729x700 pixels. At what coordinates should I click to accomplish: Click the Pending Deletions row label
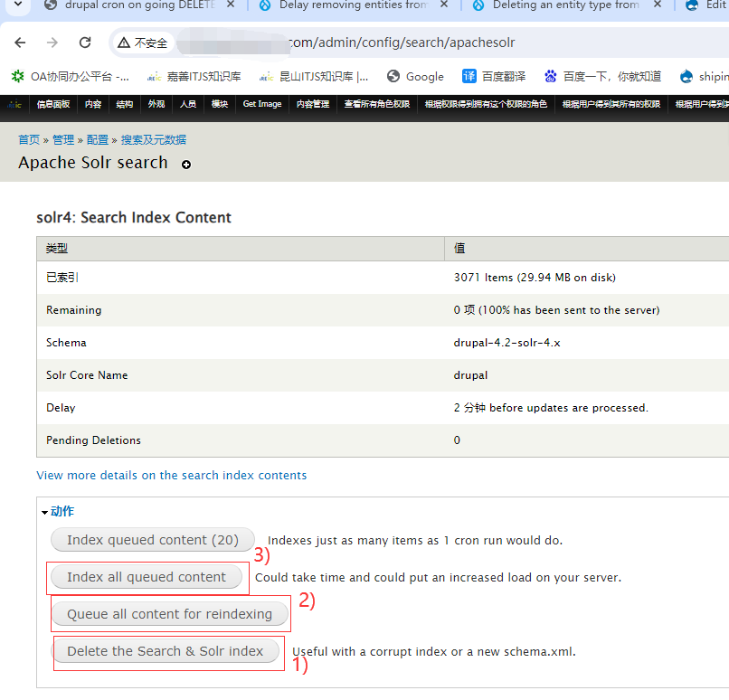coord(93,440)
